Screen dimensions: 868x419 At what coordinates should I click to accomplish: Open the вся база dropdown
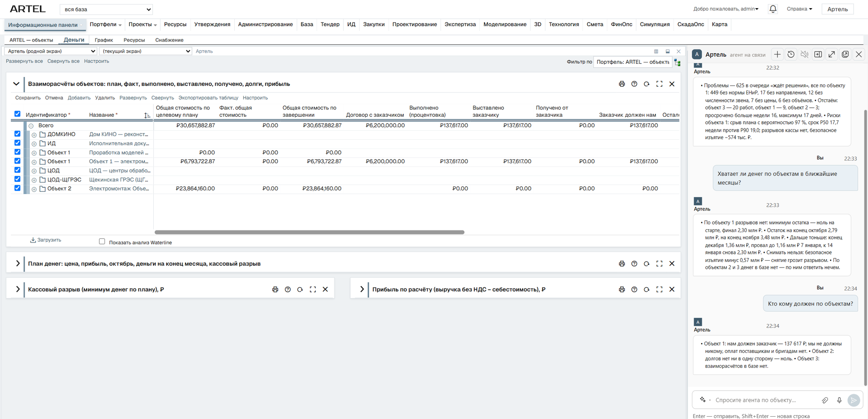106,9
